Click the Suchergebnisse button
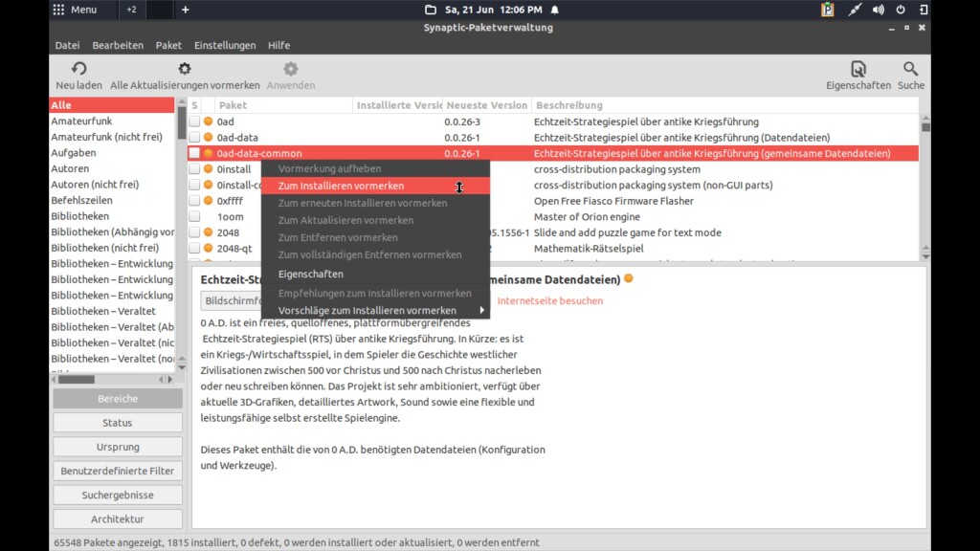The image size is (980, 551). pos(118,495)
